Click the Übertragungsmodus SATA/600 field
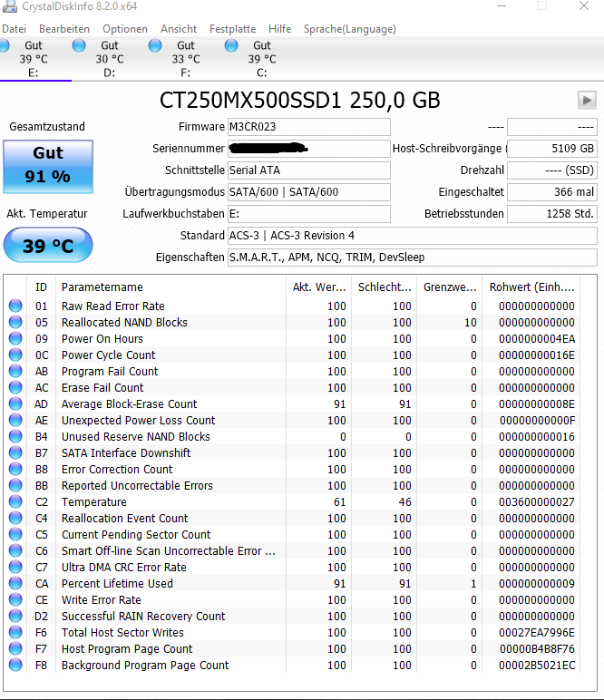Screen dimensions: 604x700 tap(309, 192)
